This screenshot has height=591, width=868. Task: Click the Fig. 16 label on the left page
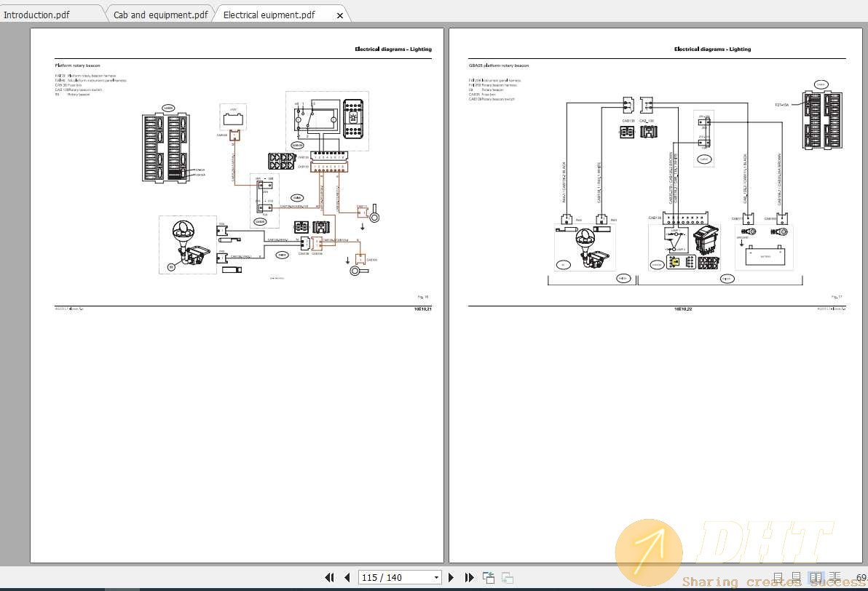422,296
